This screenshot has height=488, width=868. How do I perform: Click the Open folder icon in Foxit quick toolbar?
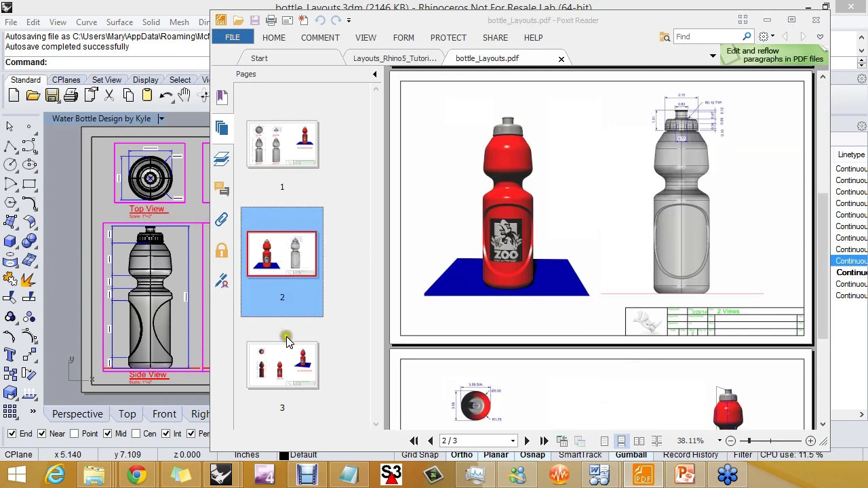(238, 20)
